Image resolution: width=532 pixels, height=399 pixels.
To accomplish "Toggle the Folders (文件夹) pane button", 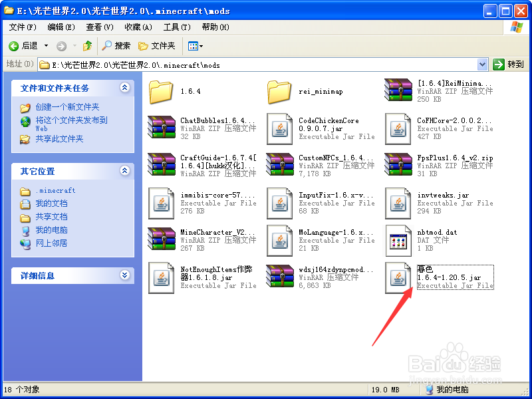I will coord(157,46).
